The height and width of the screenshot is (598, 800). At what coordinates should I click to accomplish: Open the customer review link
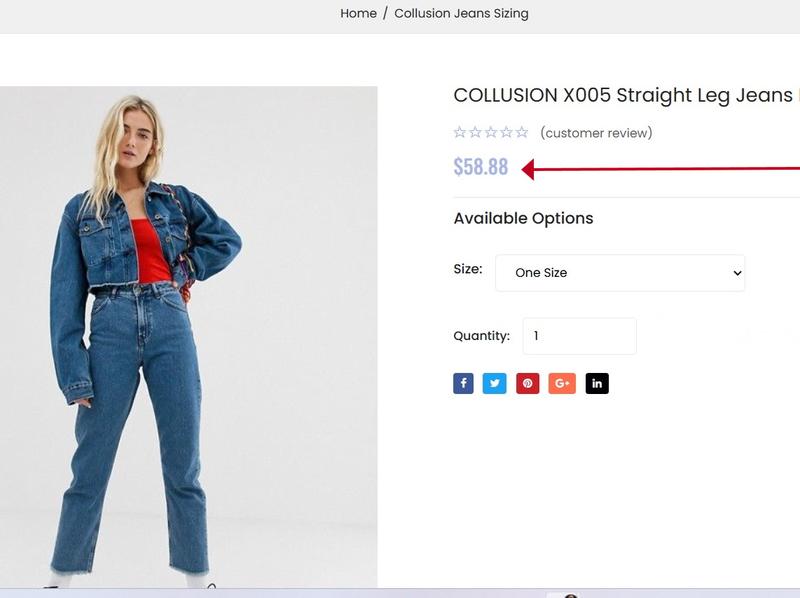596,133
